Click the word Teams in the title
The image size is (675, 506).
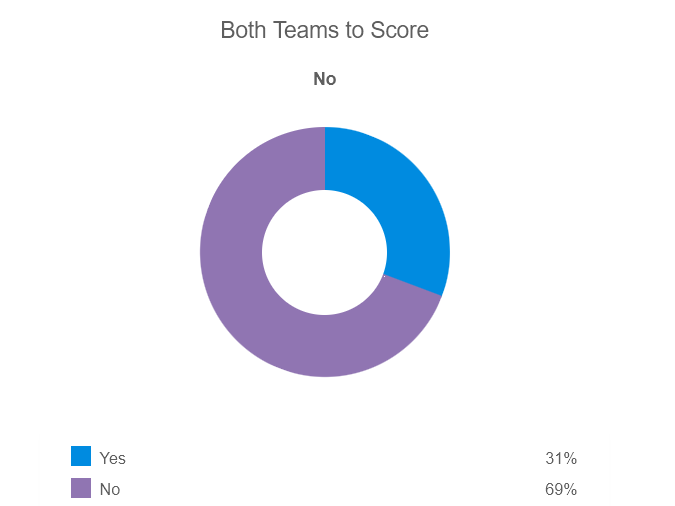305,30
